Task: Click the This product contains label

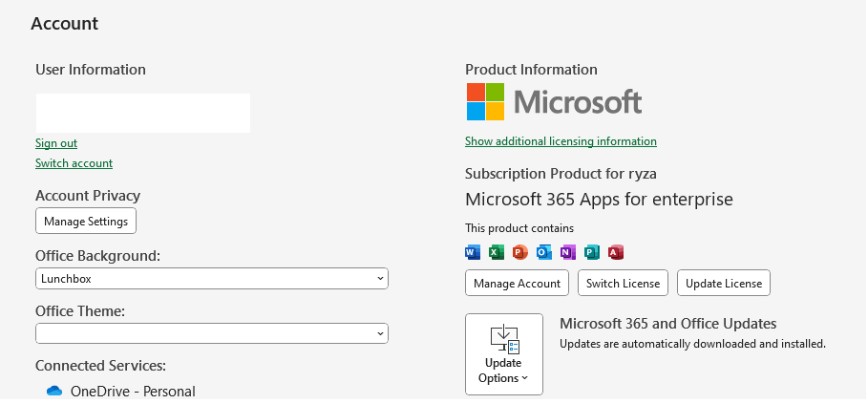Action: tap(519, 228)
